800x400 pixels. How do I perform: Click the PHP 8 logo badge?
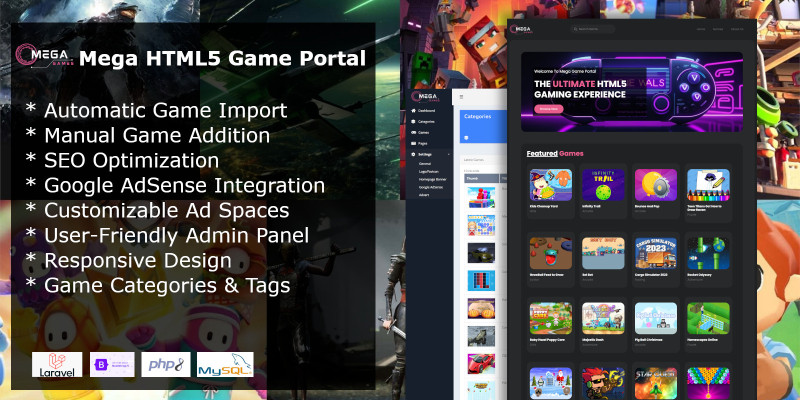click(x=164, y=364)
